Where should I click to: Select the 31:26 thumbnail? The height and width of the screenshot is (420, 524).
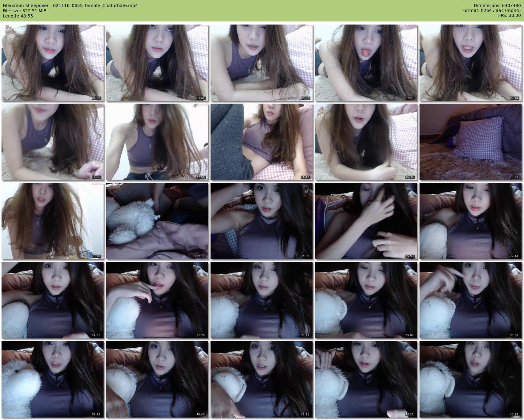pos(157,300)
